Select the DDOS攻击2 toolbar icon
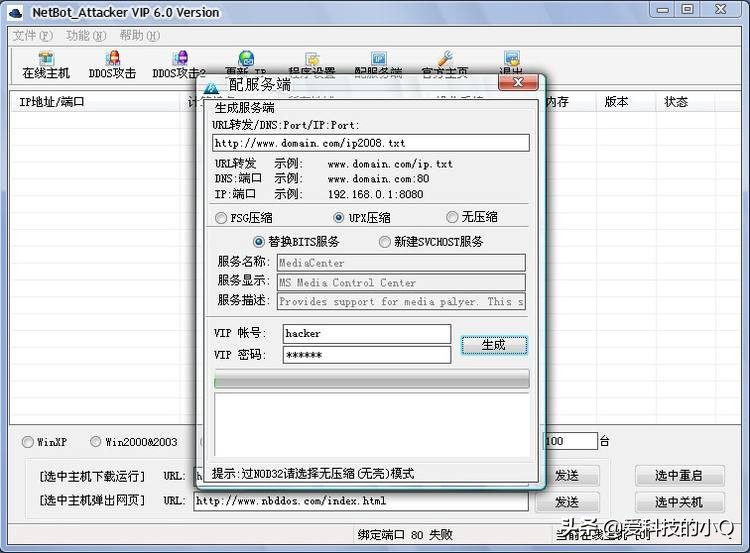This screenshot has width=750, height=553. point(179,65)
